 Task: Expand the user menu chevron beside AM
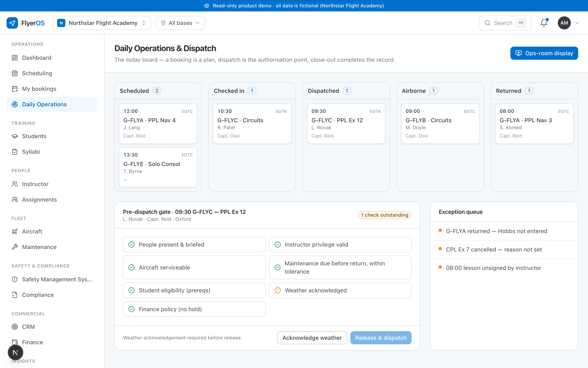pyautogui.click(x=577, y=23)
